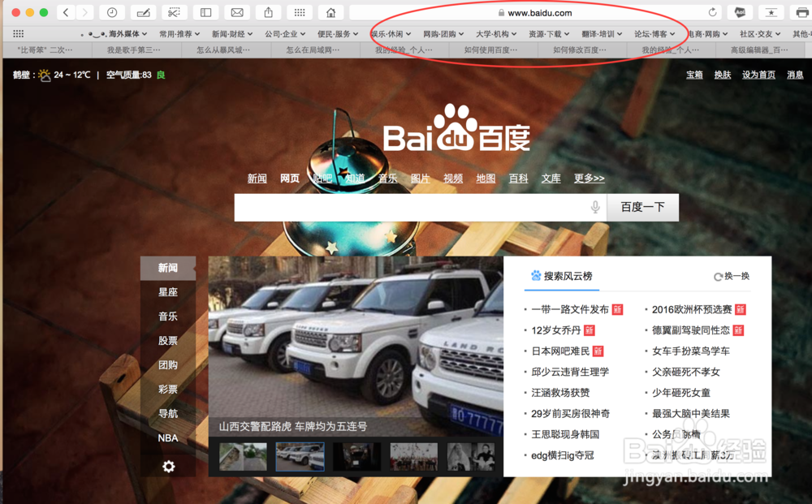Open headline 山西交警配路虎 车牌均为五连号
This screenshot has width=812, height=504.
point(292,426)
